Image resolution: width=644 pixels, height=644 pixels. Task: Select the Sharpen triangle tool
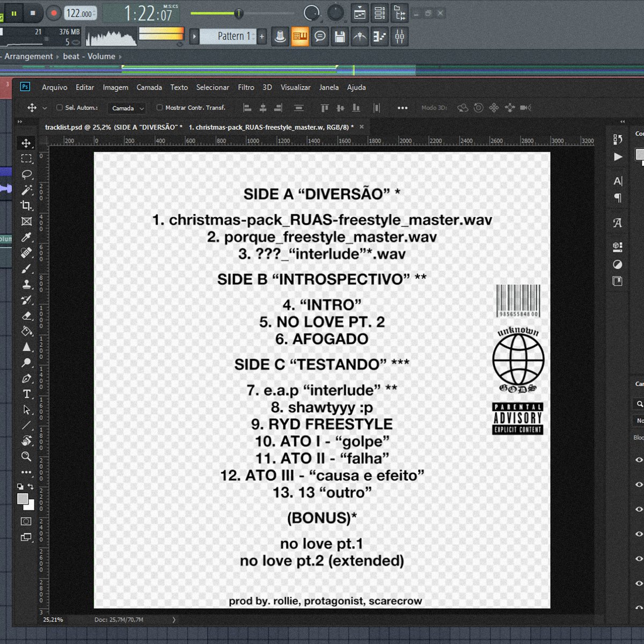[26, 347]
